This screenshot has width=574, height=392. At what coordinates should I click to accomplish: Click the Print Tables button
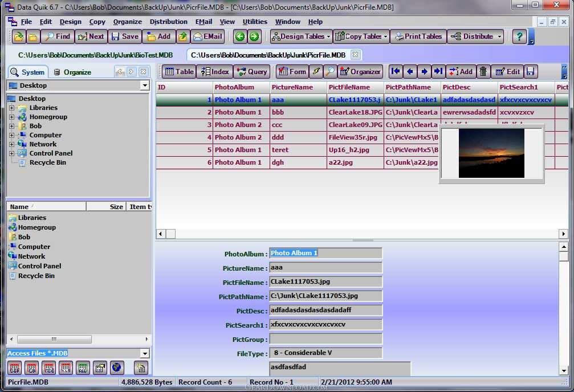418,36
